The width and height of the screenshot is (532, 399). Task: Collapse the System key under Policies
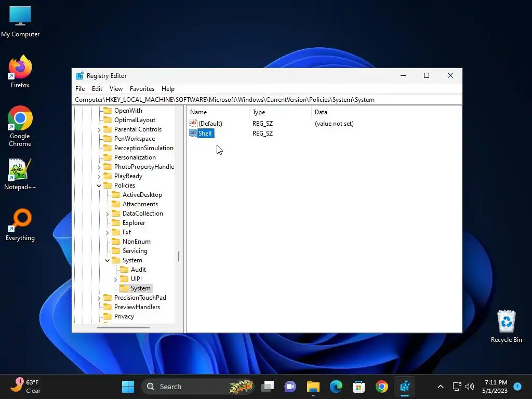(x=107, y=261)
